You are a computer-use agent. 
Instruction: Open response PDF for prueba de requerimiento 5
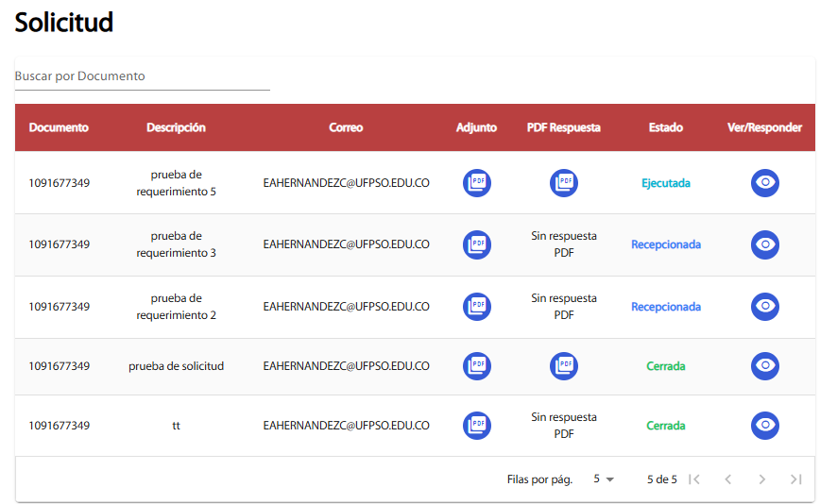pyautogui.click(x=564, y=183)
